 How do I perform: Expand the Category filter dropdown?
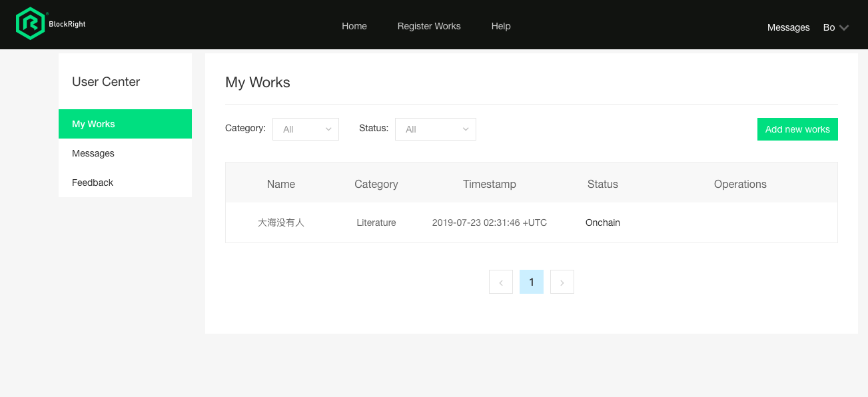(306, 129)
